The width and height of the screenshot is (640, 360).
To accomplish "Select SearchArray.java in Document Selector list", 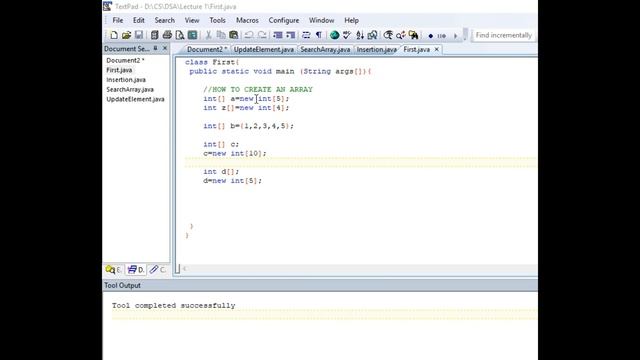I will pos(130,89).
